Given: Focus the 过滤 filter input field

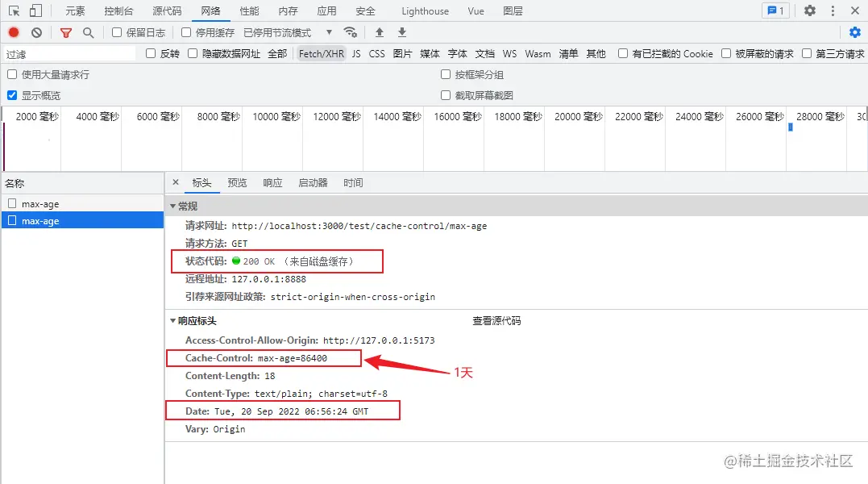Looking at the screenshot, I should 69,54.
